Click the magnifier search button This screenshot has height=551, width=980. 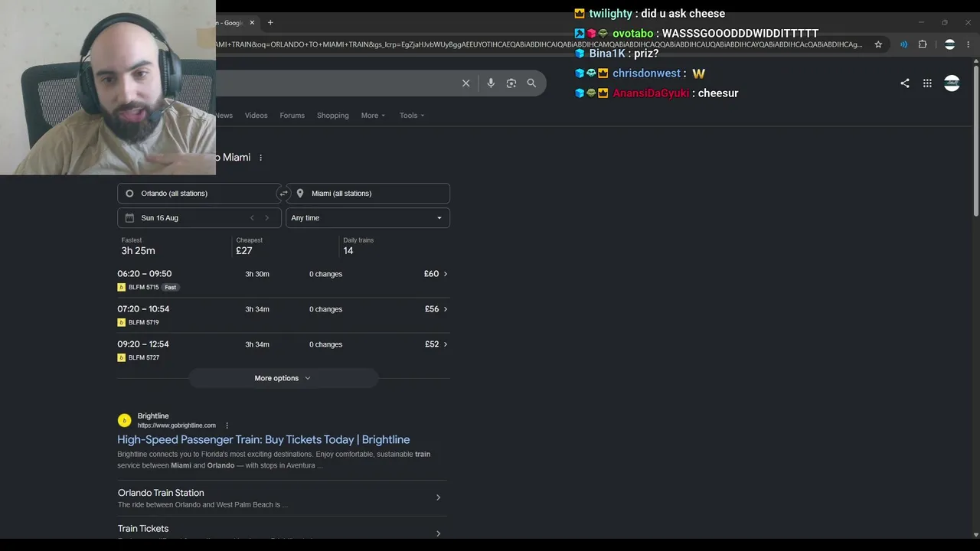(x=531, y=83)
